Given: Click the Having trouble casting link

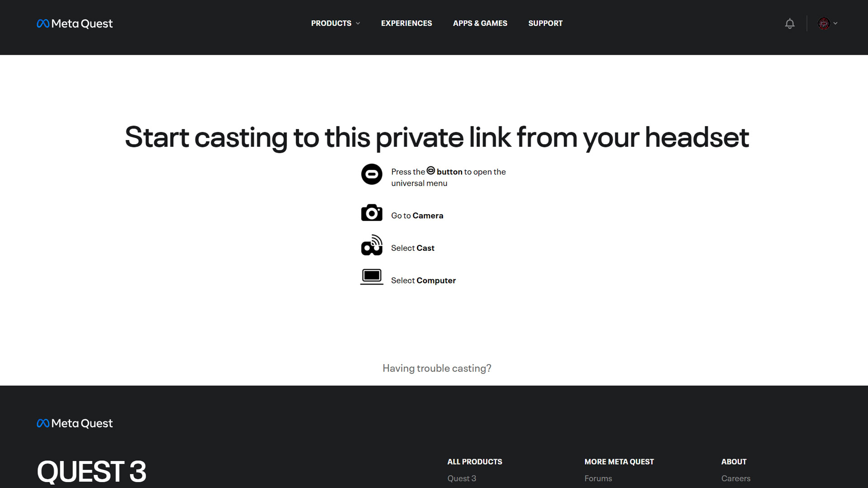Looking at the screenshot, I should click(x=437, y=368).
